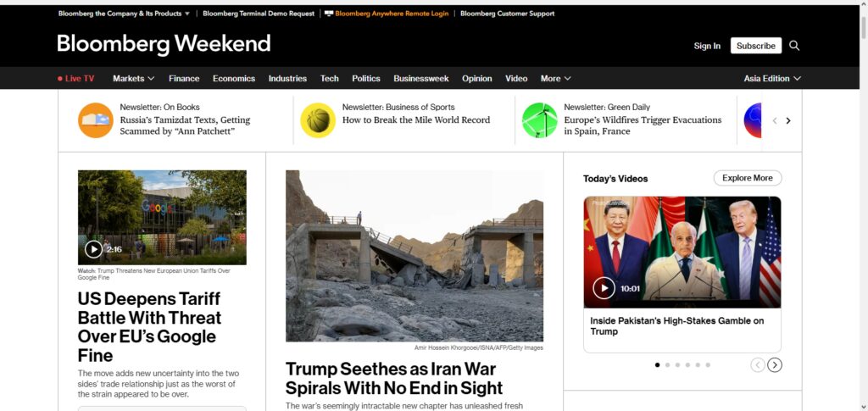The width and height of the screenshot is (868, 411).
Task: Click the tariff article summary paragraph
Action: click(x=159, y=384)
